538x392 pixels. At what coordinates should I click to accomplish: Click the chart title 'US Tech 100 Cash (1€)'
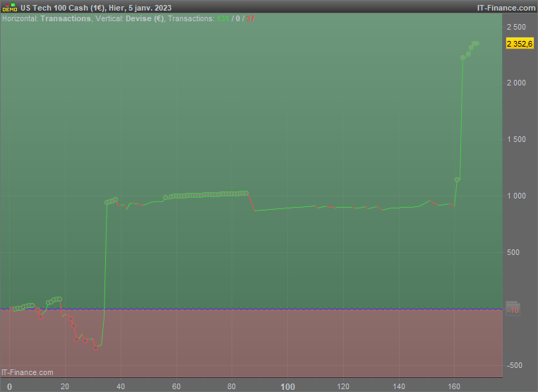pos(62,8)
